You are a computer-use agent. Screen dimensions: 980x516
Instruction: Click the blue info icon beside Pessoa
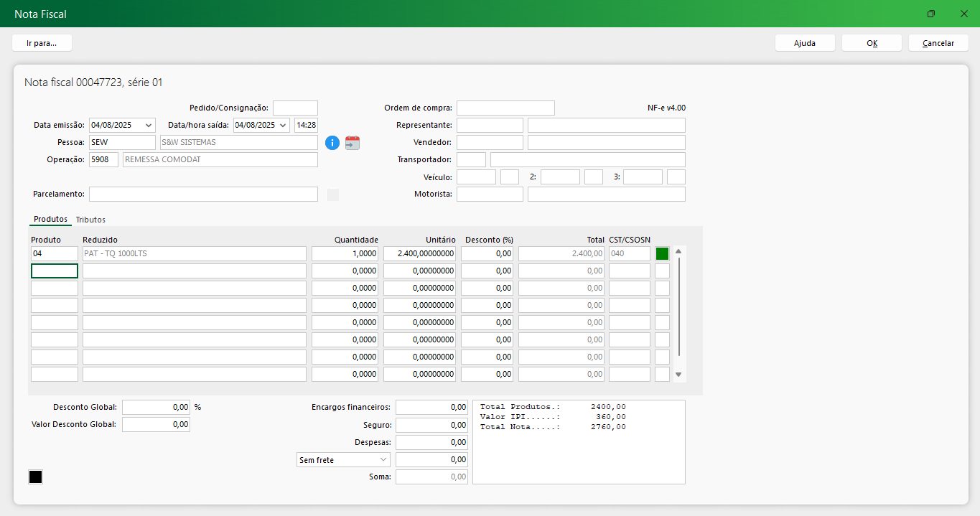point(332,143)
